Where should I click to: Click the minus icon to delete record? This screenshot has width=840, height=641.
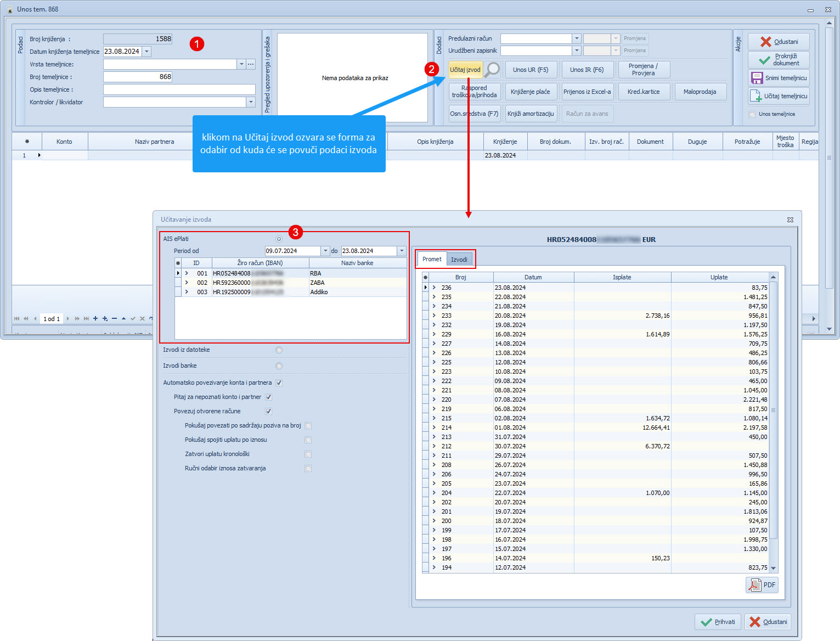pyautogui.click(x=114, y=319)
